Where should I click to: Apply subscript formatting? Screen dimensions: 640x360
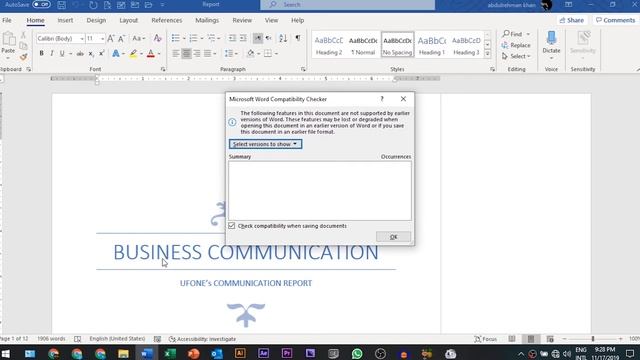pos(91,53)
